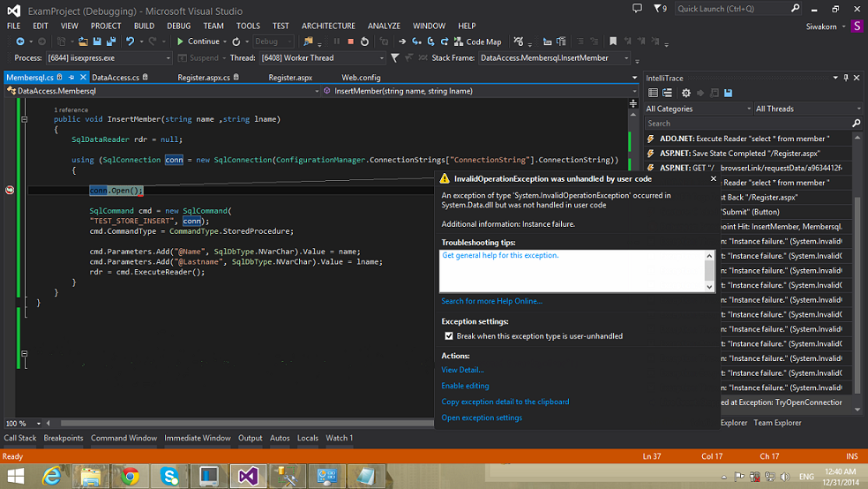Save IntelliTrace session disk icon
The image size is (868, 489).
pos(729,93)
